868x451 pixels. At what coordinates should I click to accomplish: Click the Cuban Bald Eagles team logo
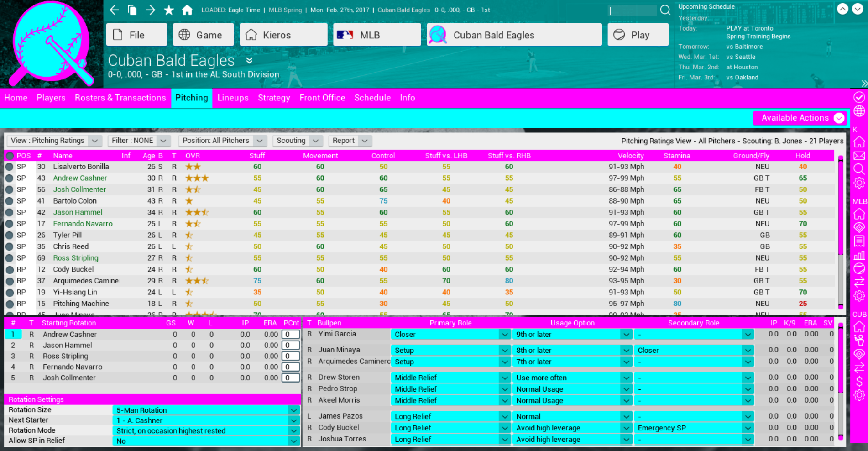52,44
